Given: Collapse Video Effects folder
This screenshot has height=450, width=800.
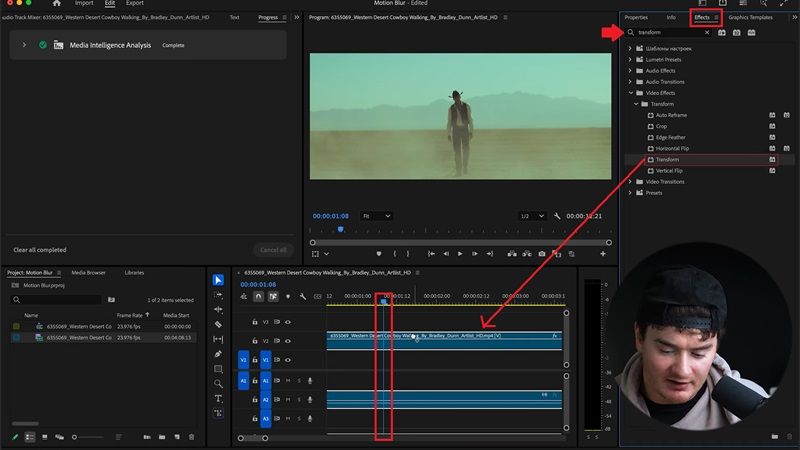Looking at the screenshot, I should tap(631, 93).
